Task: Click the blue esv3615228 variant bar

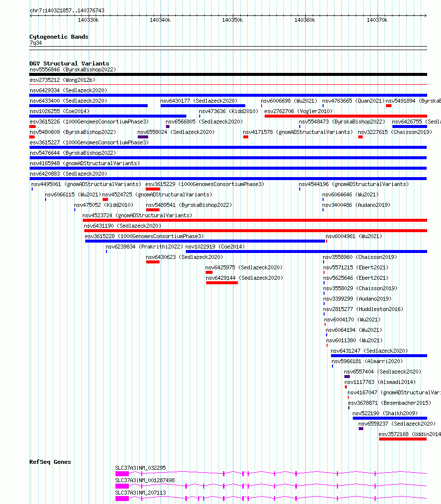Action: click(x=205, y=241)
